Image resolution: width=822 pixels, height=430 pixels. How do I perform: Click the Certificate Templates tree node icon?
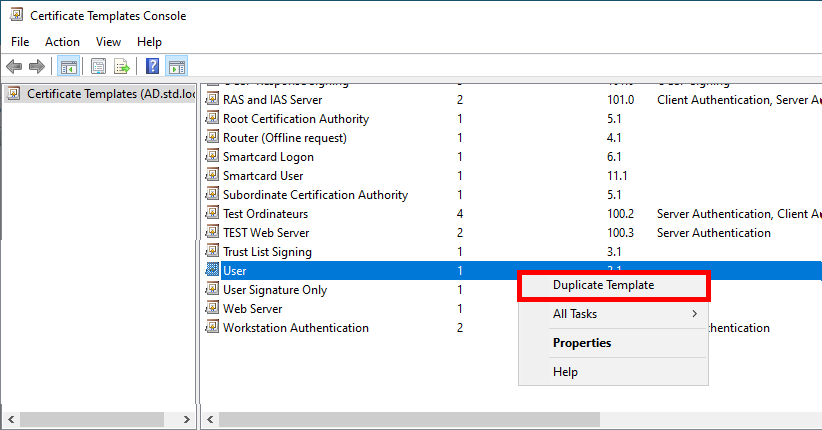coord(14,93)
